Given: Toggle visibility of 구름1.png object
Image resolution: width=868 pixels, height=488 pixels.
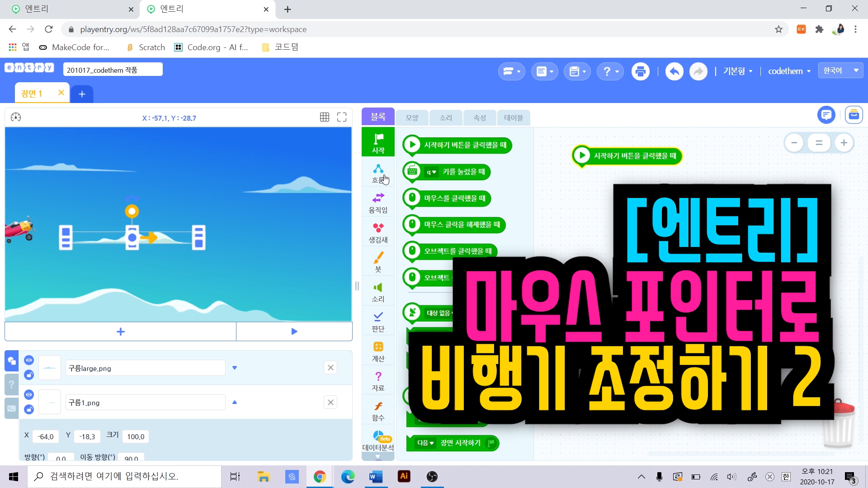Looking at the screenshot, I should [x=29, y=395].
